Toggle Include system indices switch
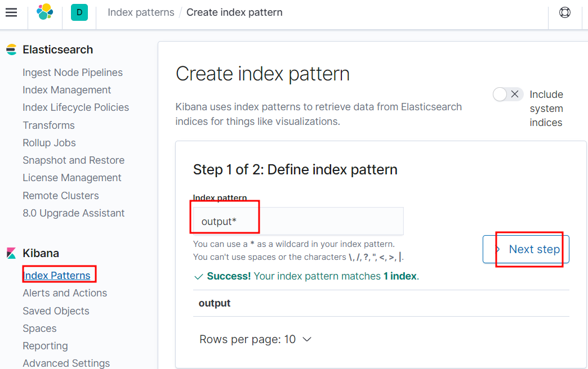This screenshot has width=588, height=369. [x=508, y=94]
